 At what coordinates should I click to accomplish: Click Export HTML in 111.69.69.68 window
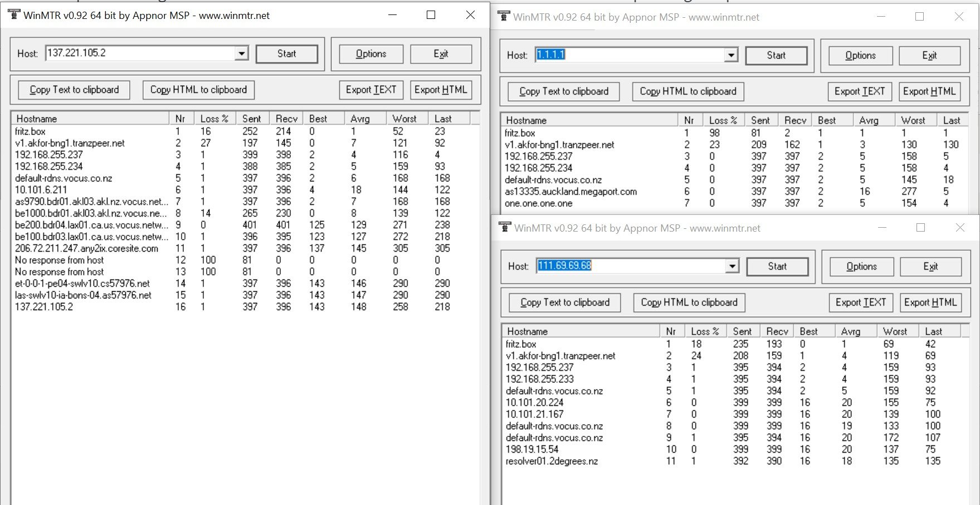click(930, 303)
